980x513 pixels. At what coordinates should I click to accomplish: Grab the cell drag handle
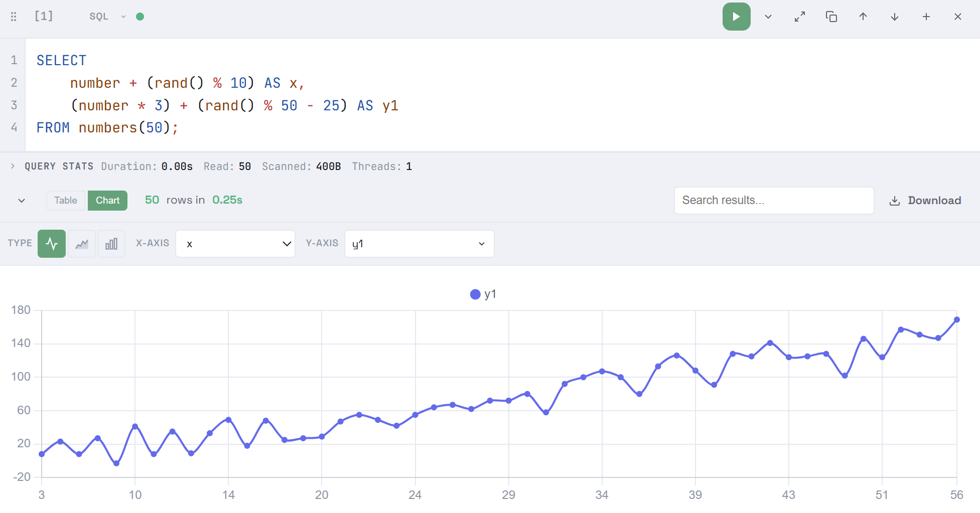[x=14, y=17]
